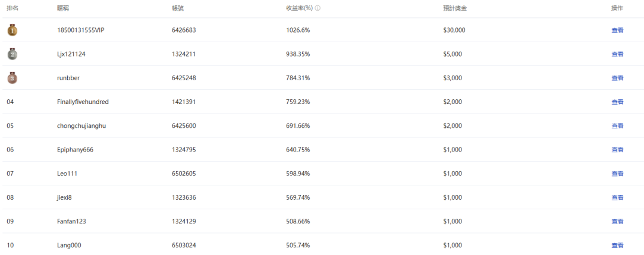644x255 pixels.
Task: Open 查看 link for Finallyfivehundred
Action: point(617,102)
